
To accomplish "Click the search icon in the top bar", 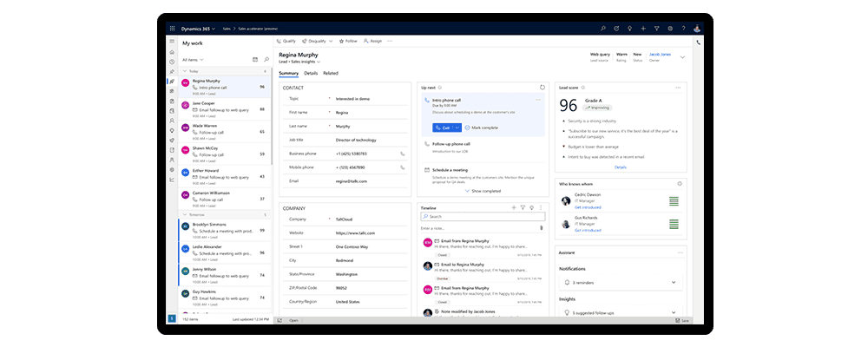I will point(603,29).
